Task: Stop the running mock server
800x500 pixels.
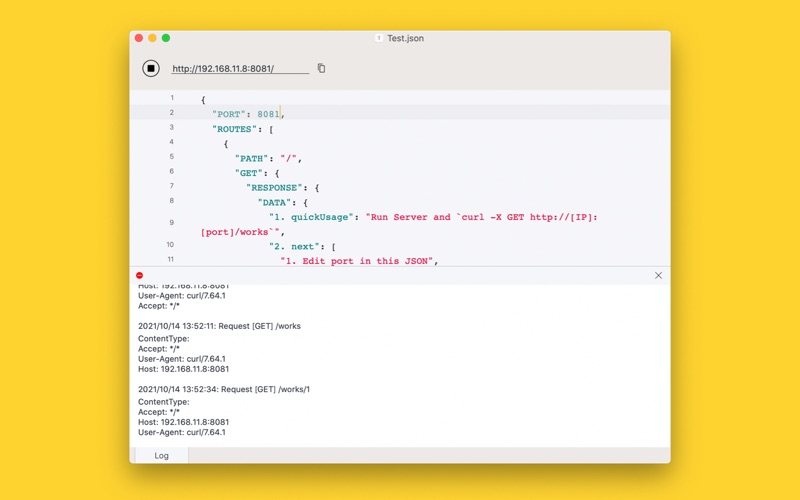Action: [151, 68]
